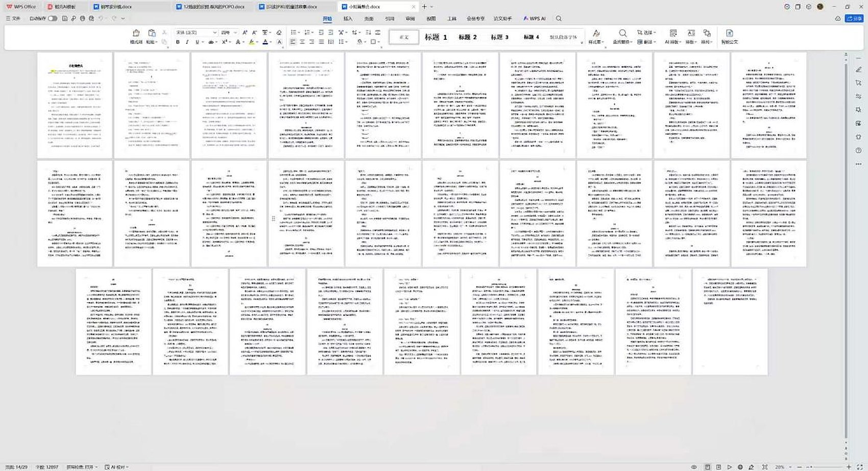868x471 pixels.
Task: Add a new document tab with plus
Action: pos(424,7)
